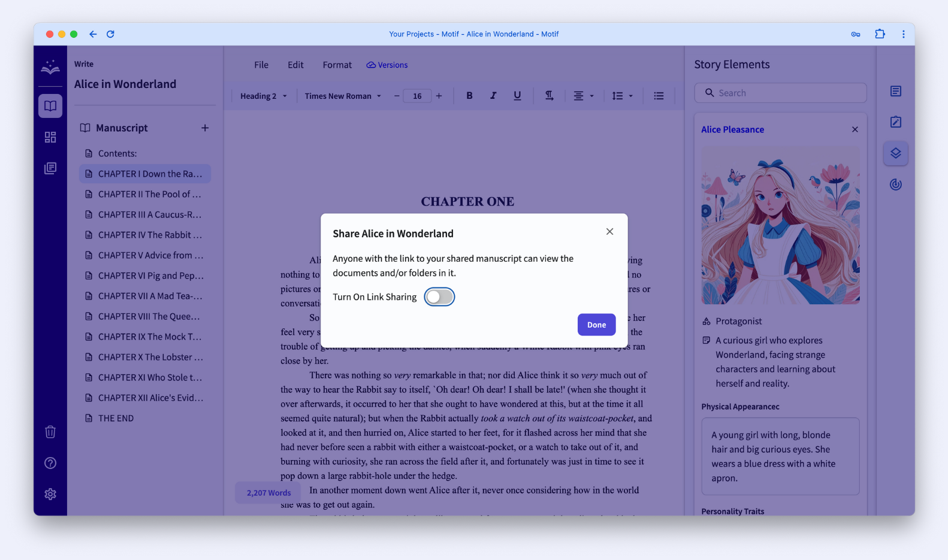Select CHAPTER IX The Mock Turtle
This screenshot has height=560, width=948.
[145, 337]
